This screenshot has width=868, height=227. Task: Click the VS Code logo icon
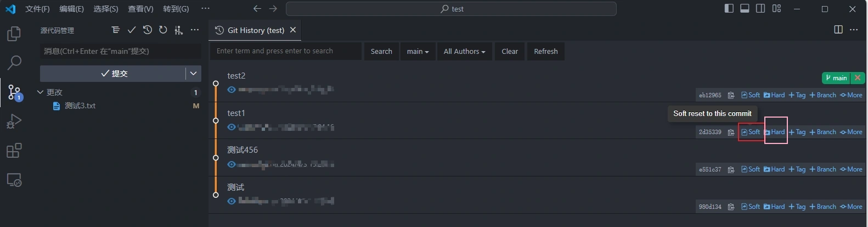(10, 9)
